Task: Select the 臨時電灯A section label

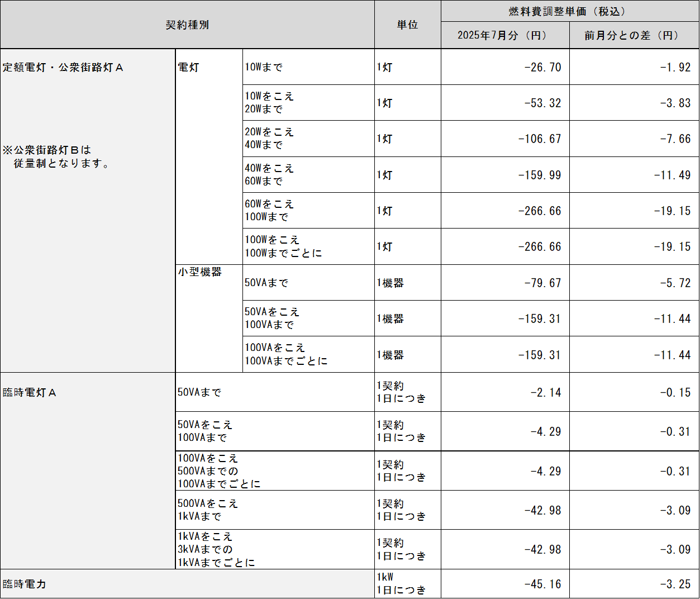Action: pos(30,392)
